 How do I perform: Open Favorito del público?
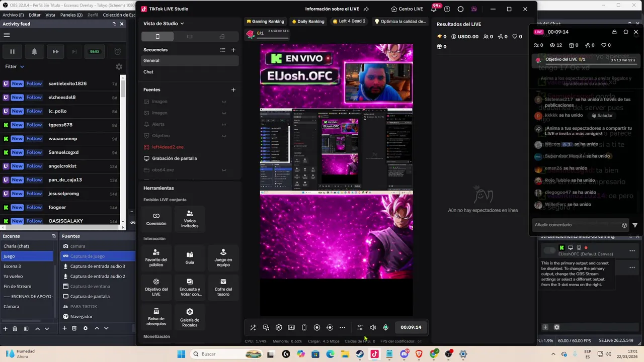(x=156, y=258)
